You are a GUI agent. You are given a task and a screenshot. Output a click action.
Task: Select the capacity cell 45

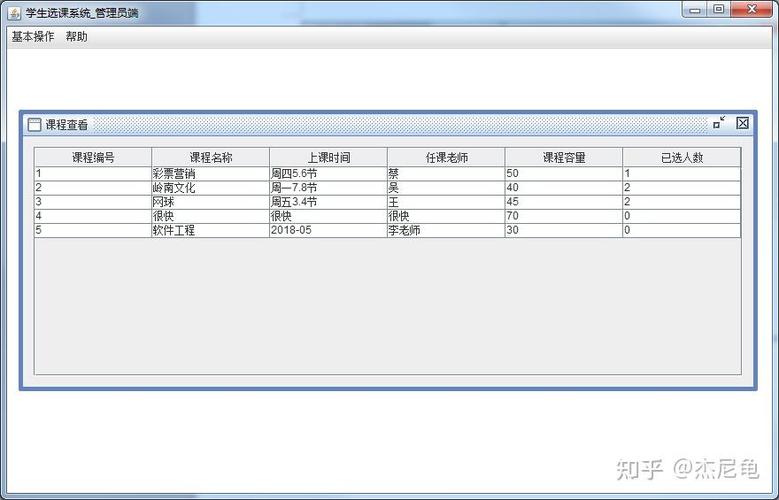564,202
